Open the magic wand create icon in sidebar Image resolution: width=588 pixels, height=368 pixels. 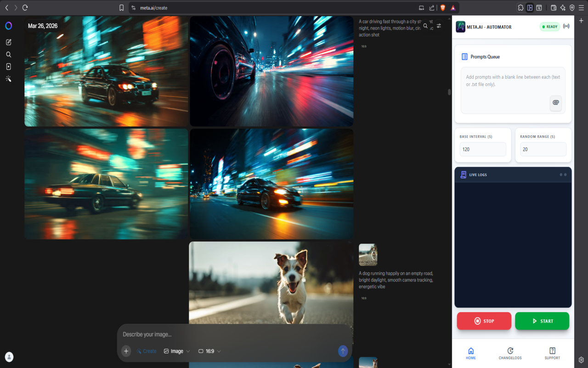pos(8,79)
